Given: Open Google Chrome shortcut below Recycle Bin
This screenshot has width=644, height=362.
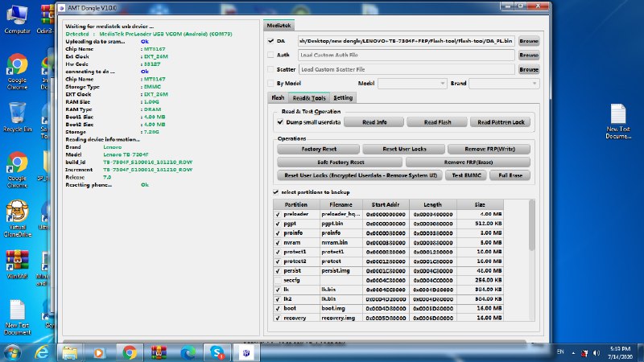Looking at the screenshot, I should coord(17,170).
